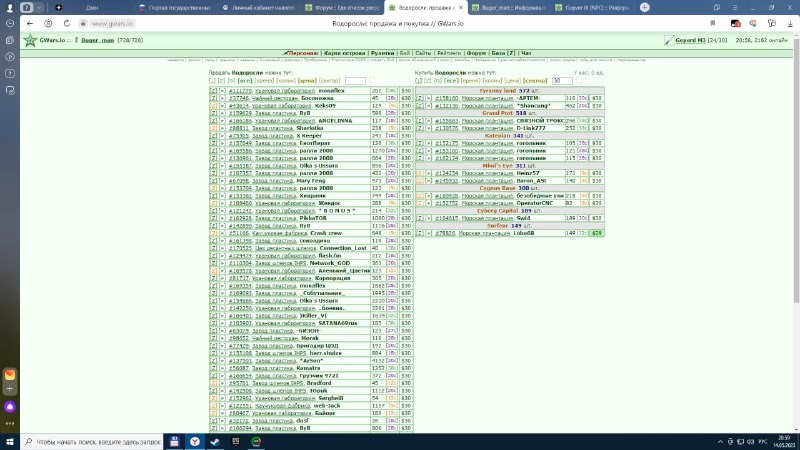Click the weapon icon beside Gepard M3

click(669, 40)
